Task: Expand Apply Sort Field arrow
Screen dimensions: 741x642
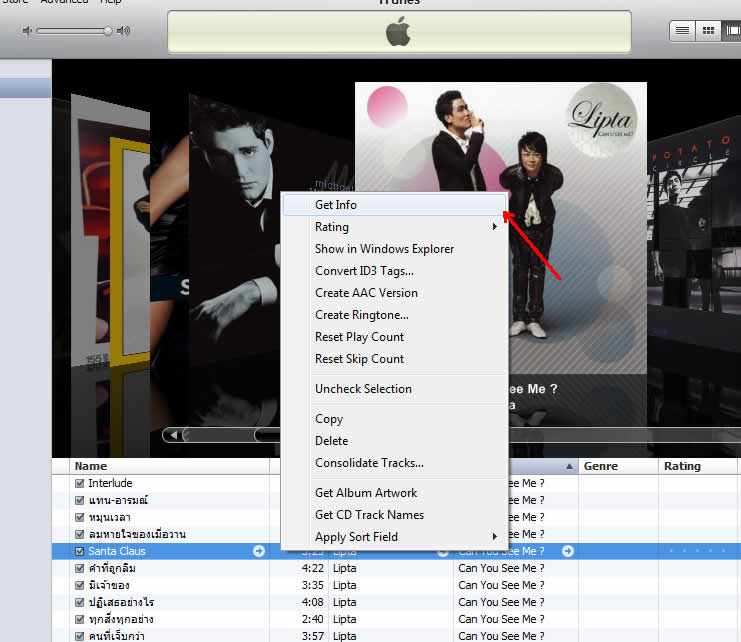Action: [494, 537]
